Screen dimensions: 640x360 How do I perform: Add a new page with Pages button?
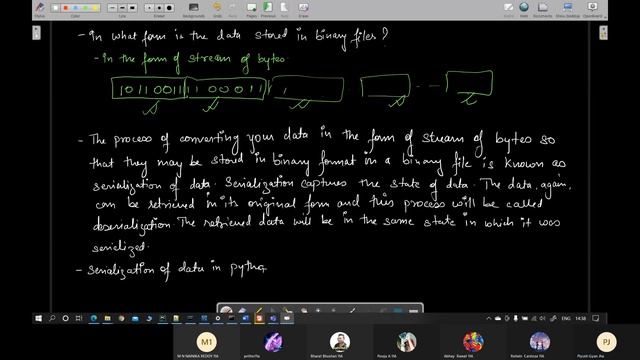point(251,9)
